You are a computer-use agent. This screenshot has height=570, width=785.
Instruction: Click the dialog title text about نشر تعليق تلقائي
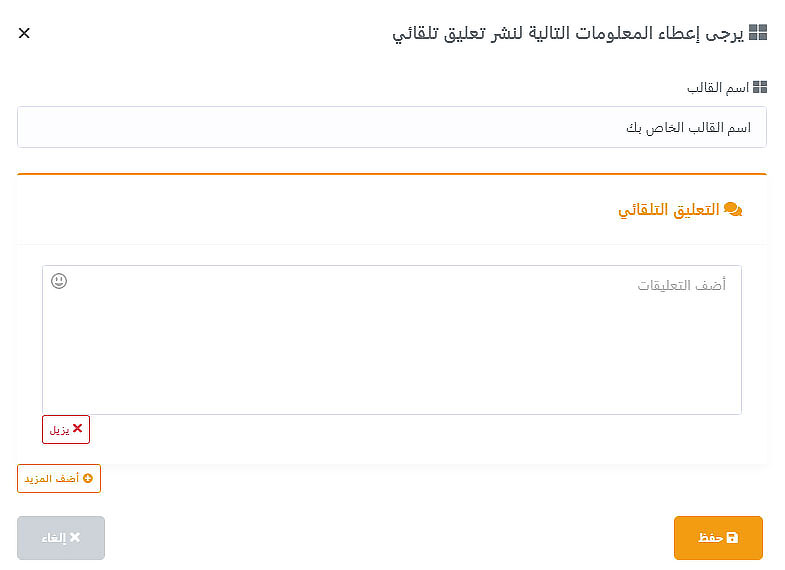coord(567,33)
